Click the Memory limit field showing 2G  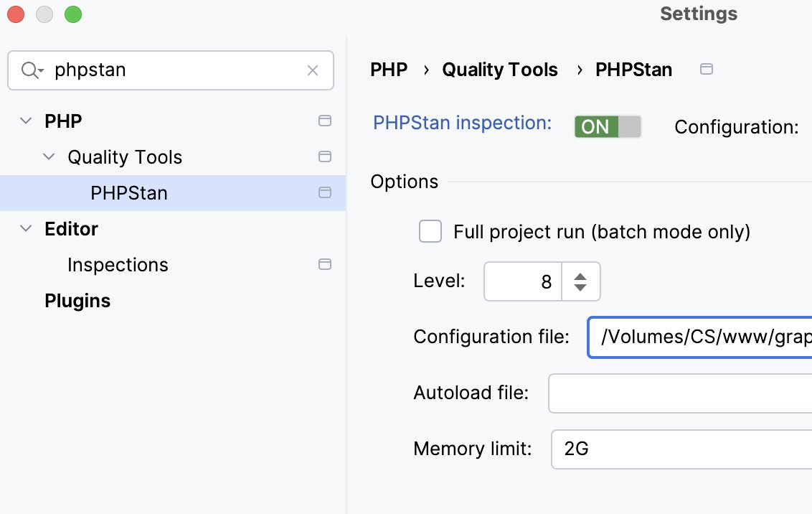[x=681, y=449]
